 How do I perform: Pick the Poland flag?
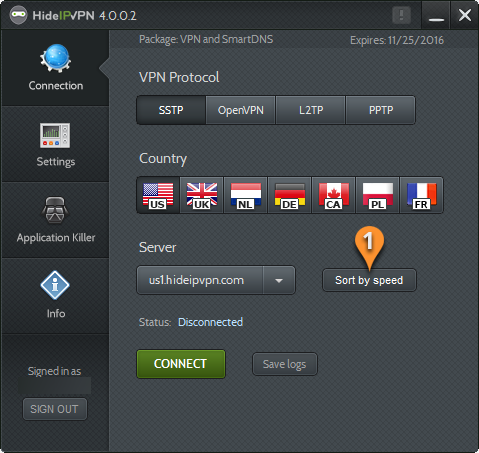pyautogui.click(x=378, y=195)
